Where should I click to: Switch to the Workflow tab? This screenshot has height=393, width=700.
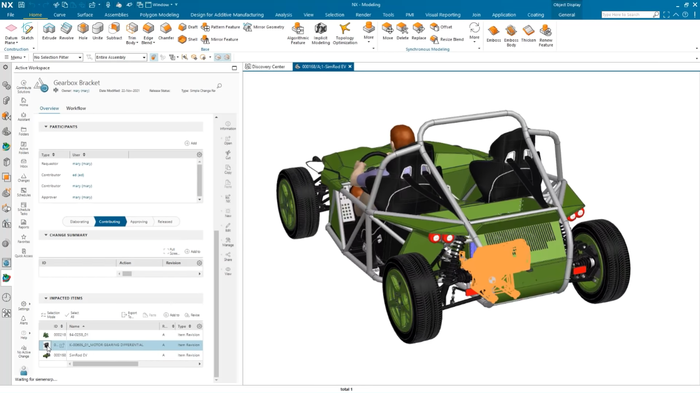[76, 108]
